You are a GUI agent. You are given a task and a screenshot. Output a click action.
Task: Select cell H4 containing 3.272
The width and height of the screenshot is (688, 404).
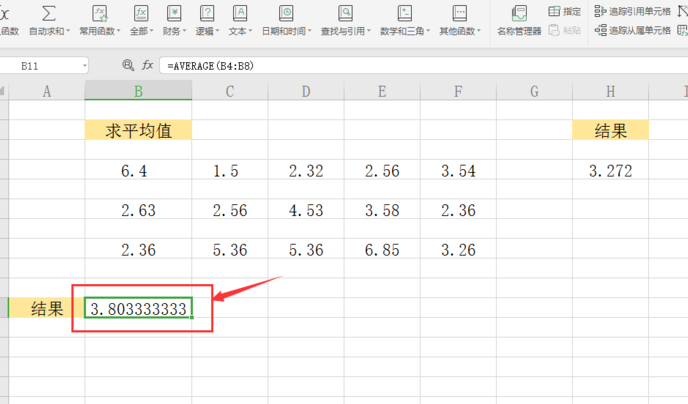coord(610,171)
